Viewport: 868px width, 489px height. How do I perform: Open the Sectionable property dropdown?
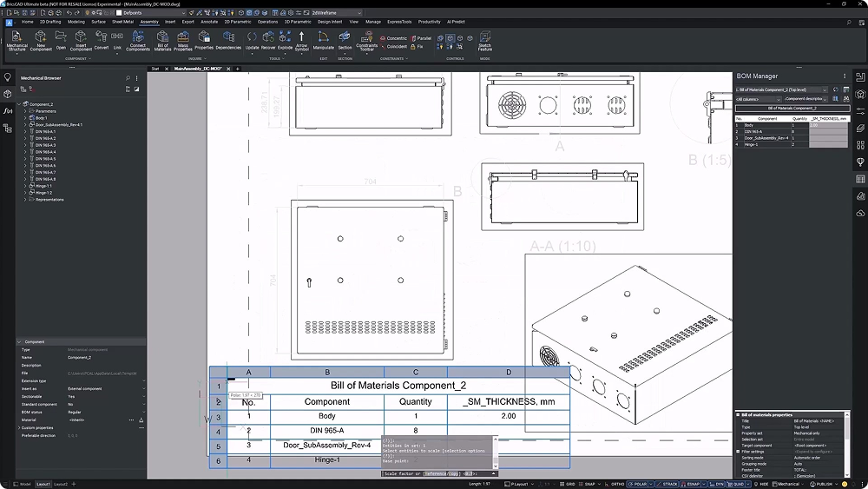[x=144, y=396]
